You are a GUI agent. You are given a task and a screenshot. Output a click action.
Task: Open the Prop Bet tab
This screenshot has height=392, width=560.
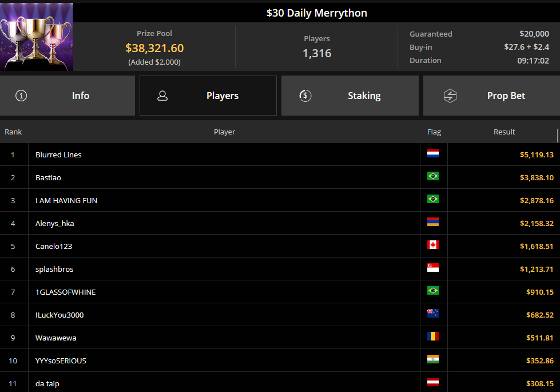click(x=491, y=96)
